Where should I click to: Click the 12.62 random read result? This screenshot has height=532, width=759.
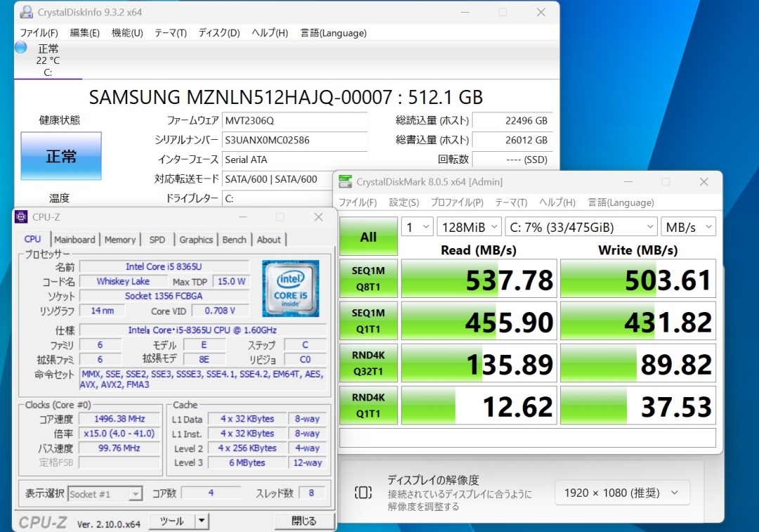pos(479,406)
